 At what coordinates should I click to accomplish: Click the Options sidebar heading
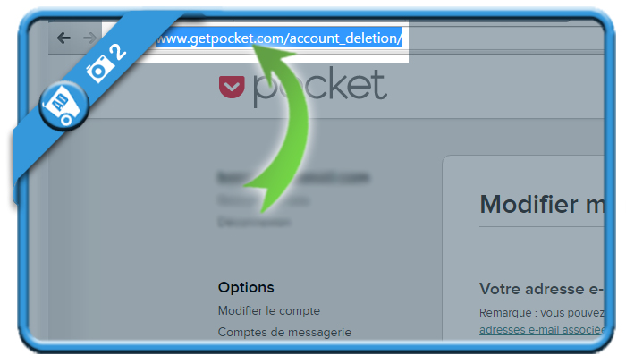point(246,287)
